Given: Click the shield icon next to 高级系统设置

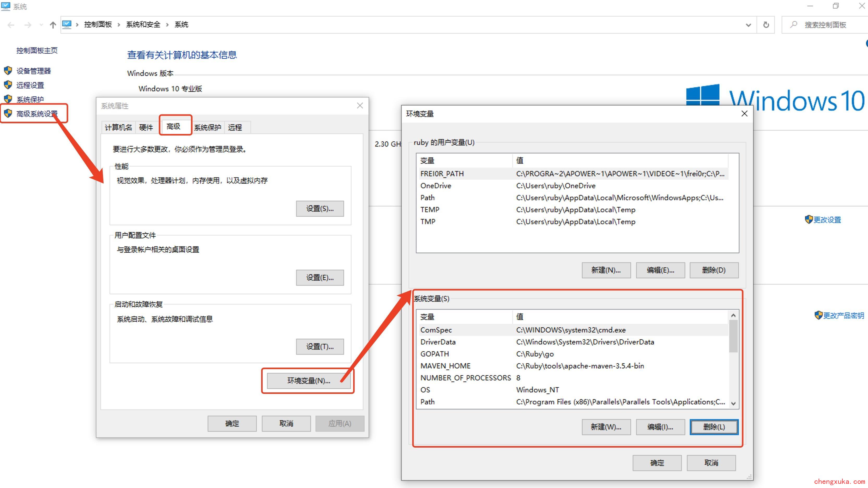Looking at the screenshot, I should (8, 113).
